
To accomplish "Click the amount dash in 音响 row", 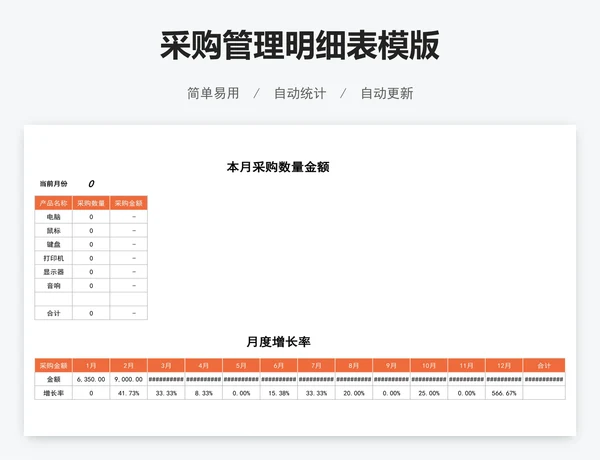I will click(x=129, y=286).
